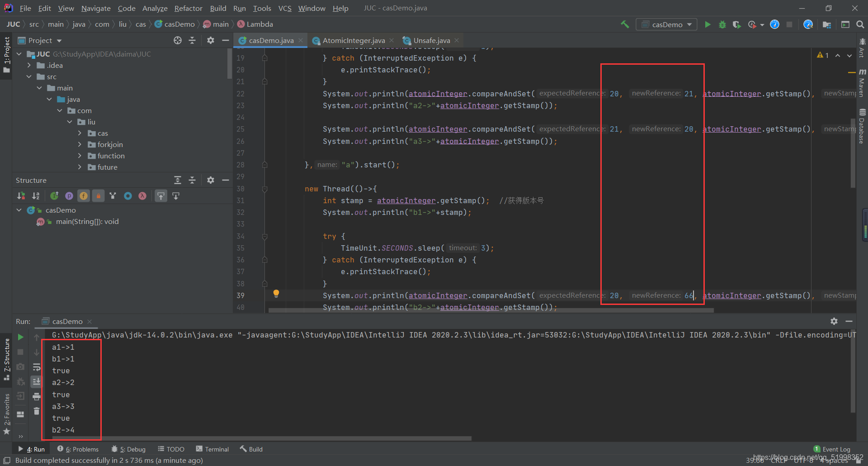Open Structure panel settings gear
Image resolution: width=868 pixels, height=466 pixels.
click(211, 180)
